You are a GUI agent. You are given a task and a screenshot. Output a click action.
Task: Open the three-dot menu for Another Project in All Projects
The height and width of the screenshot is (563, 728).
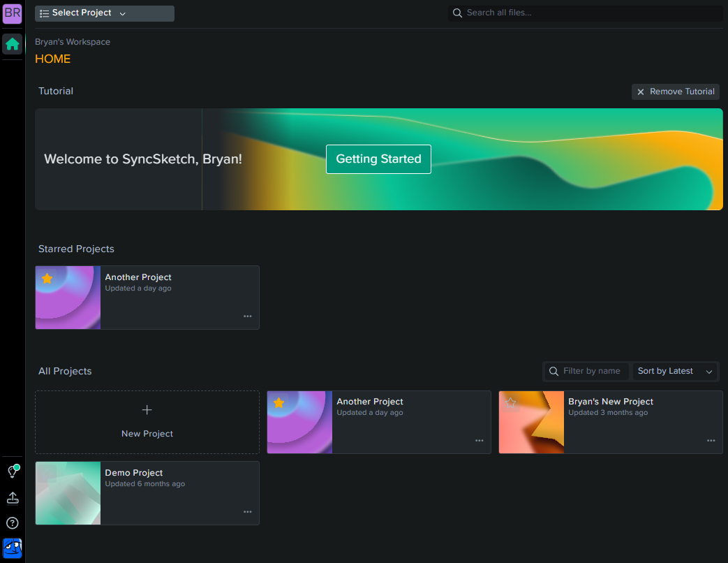coord(479,440)
